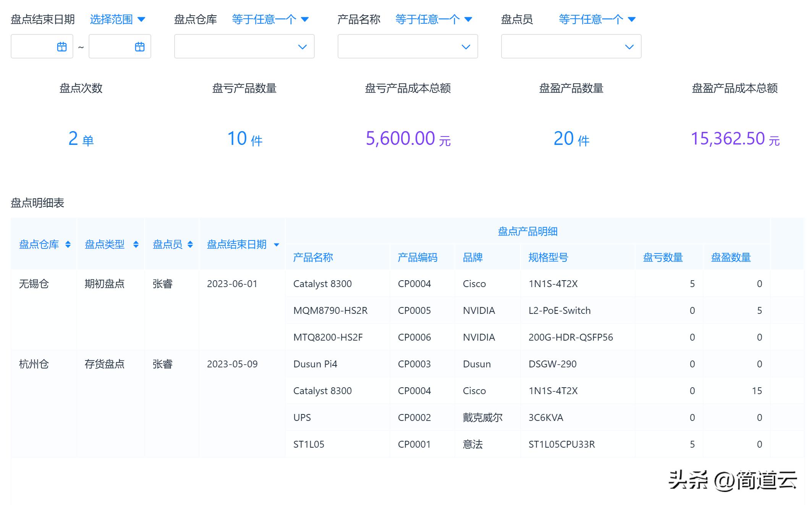The image size is (812, 505).
Task: Click calendar icon on first 盘点结束日期 date input
Action: 62,46
